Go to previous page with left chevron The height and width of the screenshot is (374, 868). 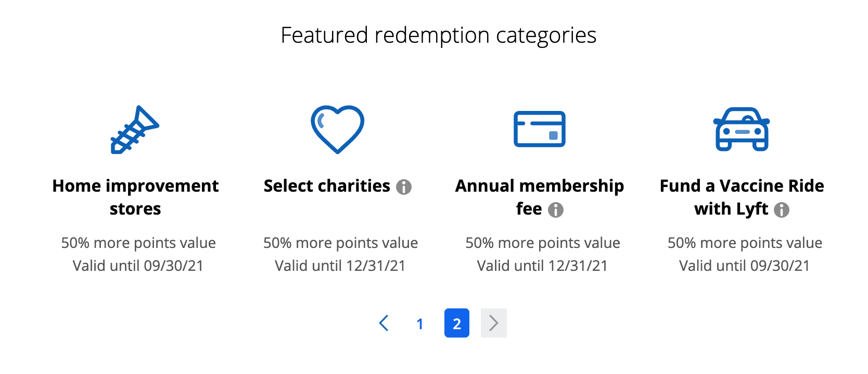pyautogui.click(x=384, y=323)
